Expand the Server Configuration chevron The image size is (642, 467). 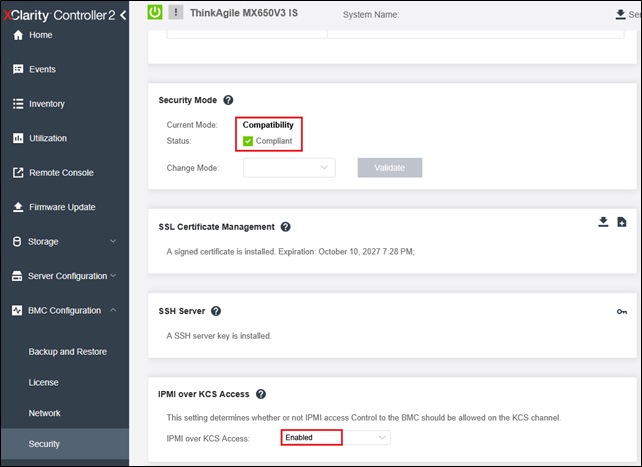pyautogui.click(x=113, y=275)
